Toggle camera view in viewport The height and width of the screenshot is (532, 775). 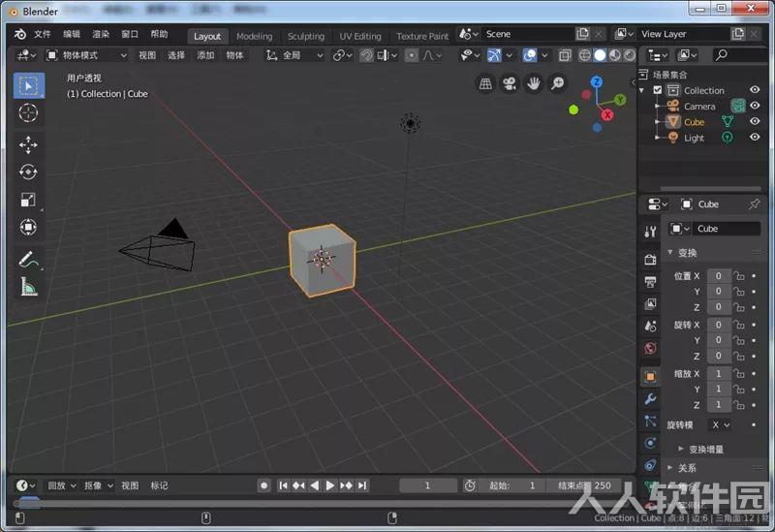tap(510, 83)
